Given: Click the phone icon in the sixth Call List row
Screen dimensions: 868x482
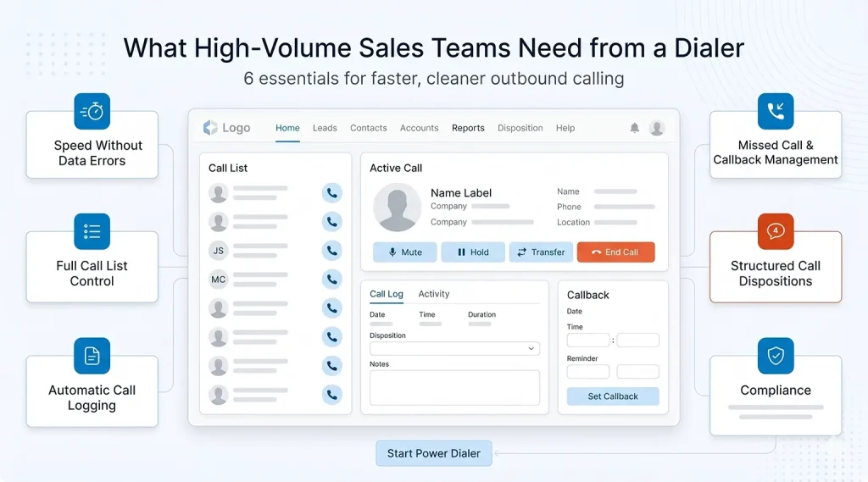Looking at the screenshot, I should pos(331,337).
